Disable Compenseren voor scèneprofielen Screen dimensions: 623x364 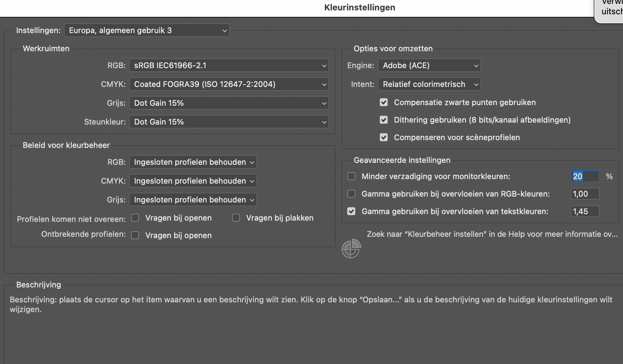coord(384,137)
